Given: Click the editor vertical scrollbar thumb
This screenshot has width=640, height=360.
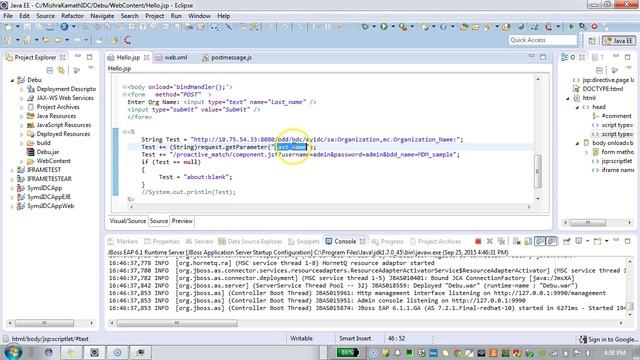Looking at the screenshot, I should 538,171.
